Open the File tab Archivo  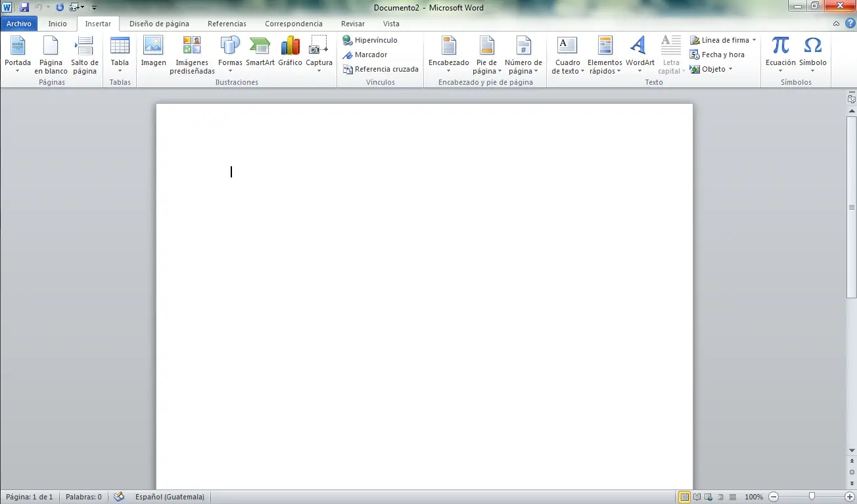point(19,24)
